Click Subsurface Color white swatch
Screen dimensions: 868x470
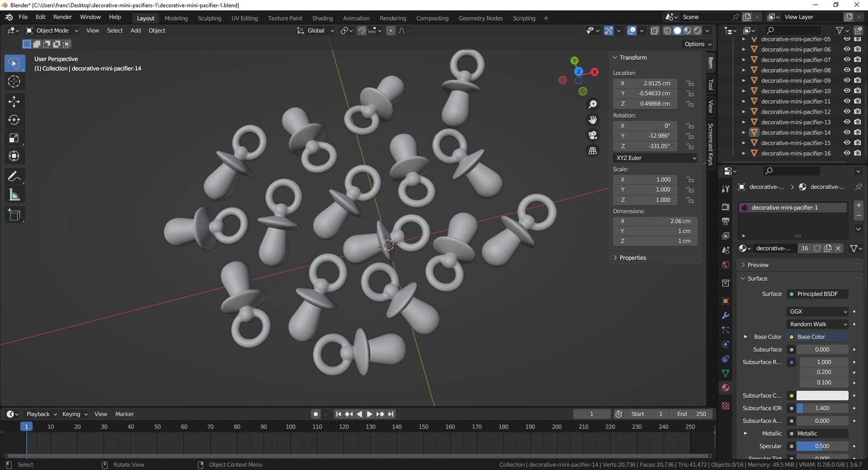(822, 395)
